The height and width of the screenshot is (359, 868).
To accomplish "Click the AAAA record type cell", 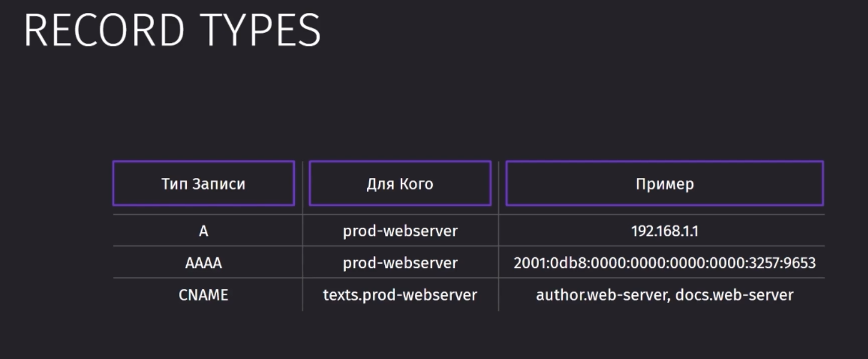I will pos(203,263).
